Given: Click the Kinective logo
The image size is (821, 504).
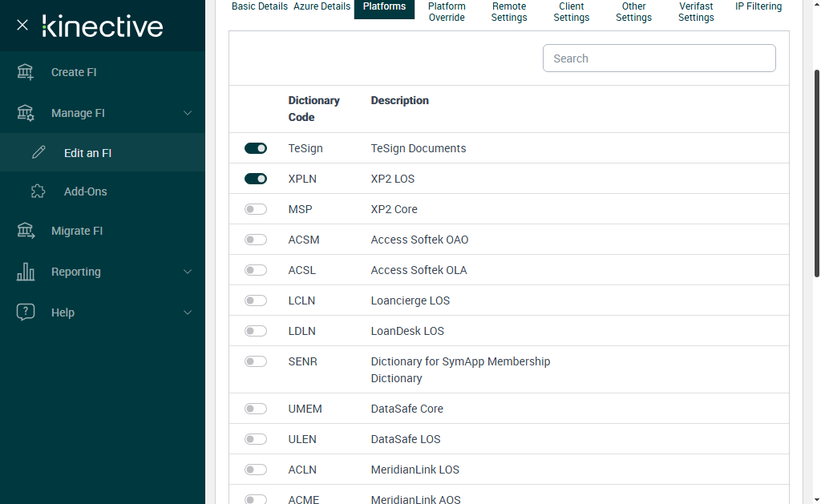Looking at the screenshot, I should [103, 26].
